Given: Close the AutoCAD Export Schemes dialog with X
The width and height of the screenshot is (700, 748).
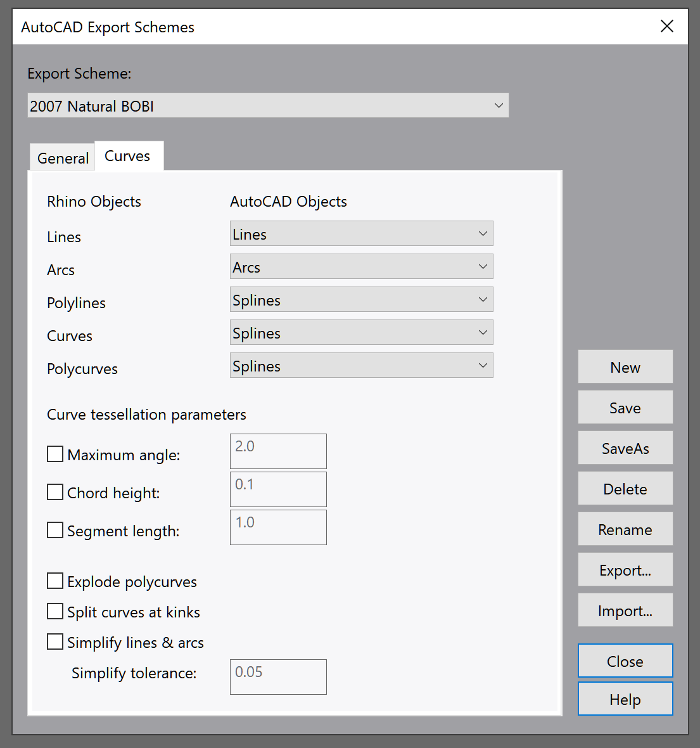Looking at the screenshot, I should click(x=666, y=26).
